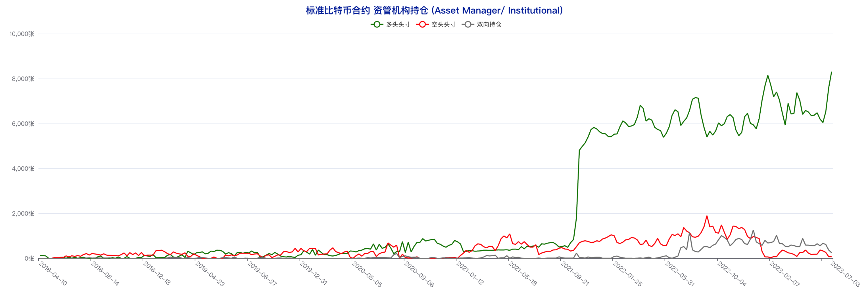The image size is (868, 294).
Task: Click the green 多头头寸 legend circle icon
Action: coord(377,24)
